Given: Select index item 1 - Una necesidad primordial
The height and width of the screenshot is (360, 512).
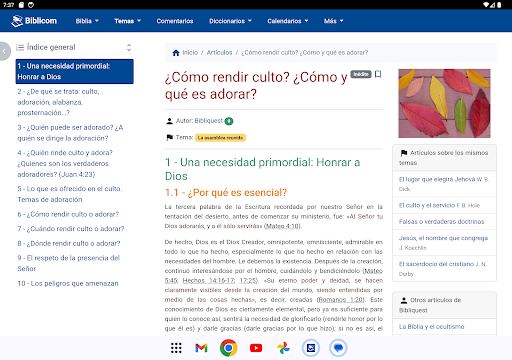Looking at the screenshot, I should tap(75, 71).
